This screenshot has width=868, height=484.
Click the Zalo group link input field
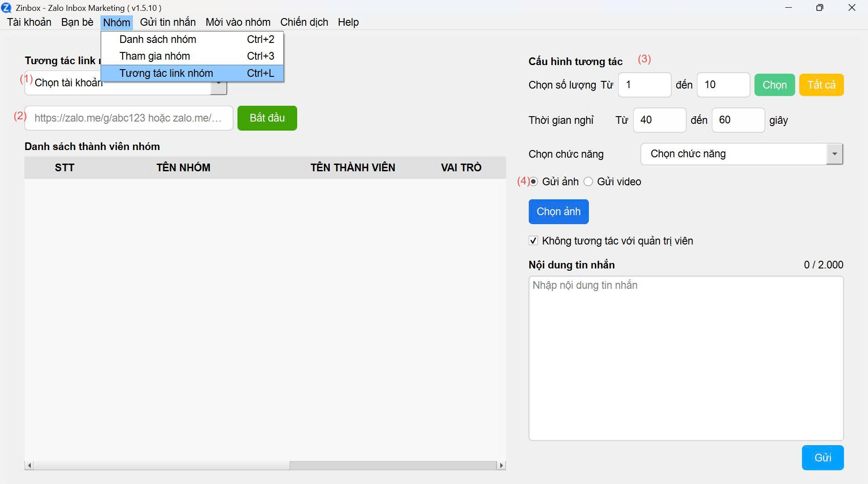pyautogui.click(x=128, y=118)
